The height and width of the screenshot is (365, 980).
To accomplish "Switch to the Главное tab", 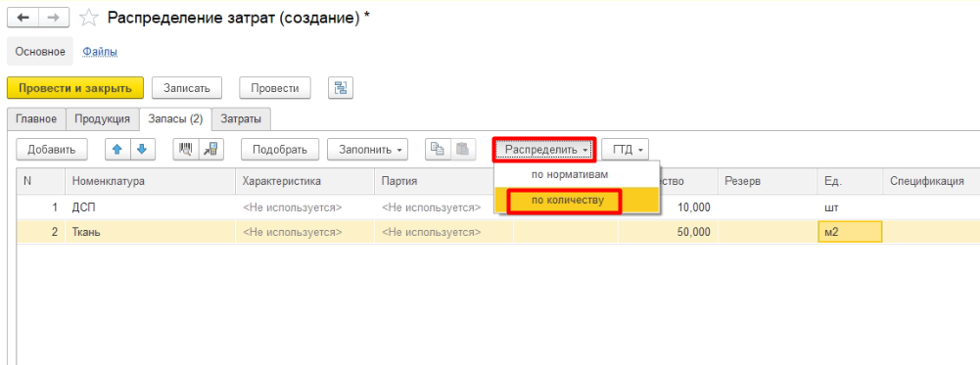I will coord(36,118).
